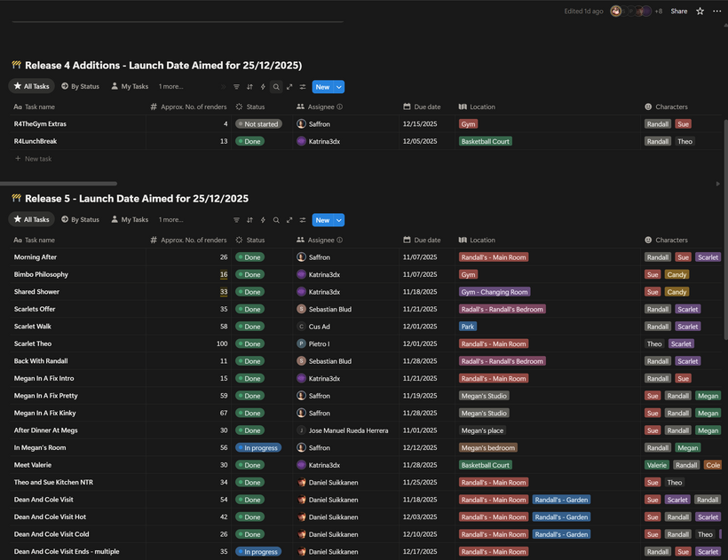Switch to By Status tab in Release 4
728x560 pixels.
coord(80,87)
